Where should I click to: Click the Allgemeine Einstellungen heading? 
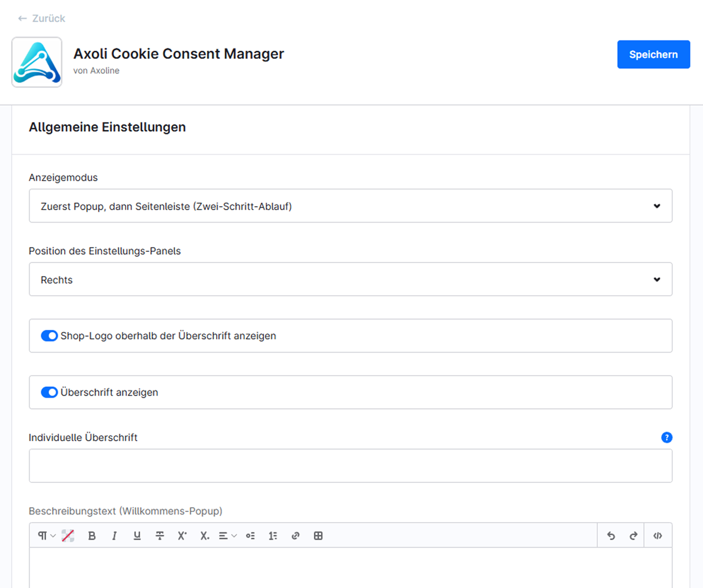pyautogui.click(x=107, y=127)
